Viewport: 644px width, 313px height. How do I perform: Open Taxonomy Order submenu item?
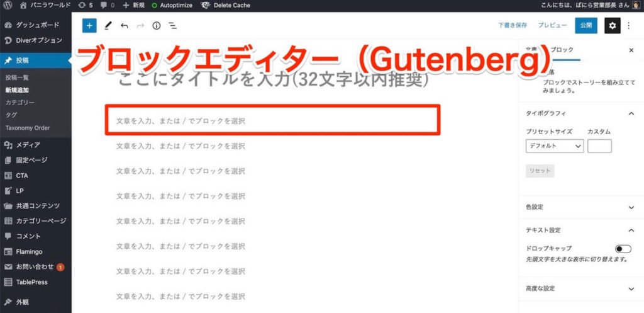coord(28,127)
